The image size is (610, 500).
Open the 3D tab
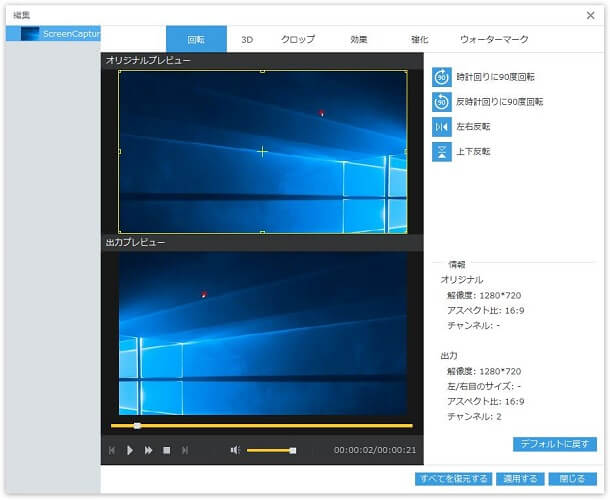247,40
